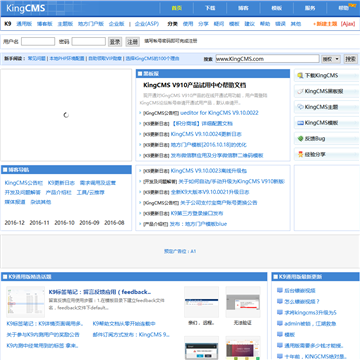Open 'admin被锁，江湖救急' post
The image size is (360, 360).
(310, 323)
